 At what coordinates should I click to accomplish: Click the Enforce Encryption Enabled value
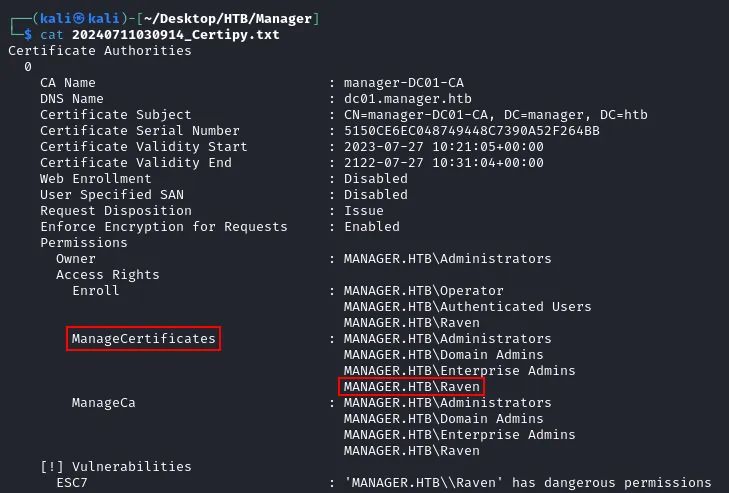pos(372,227)
